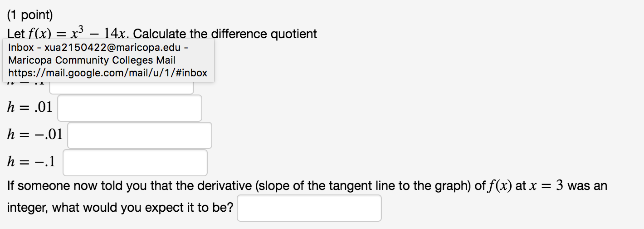Click "Maricopa Community Colleges Mail" tooltip text
This screenshot has width=644, height=229.
tap(92, 60)
